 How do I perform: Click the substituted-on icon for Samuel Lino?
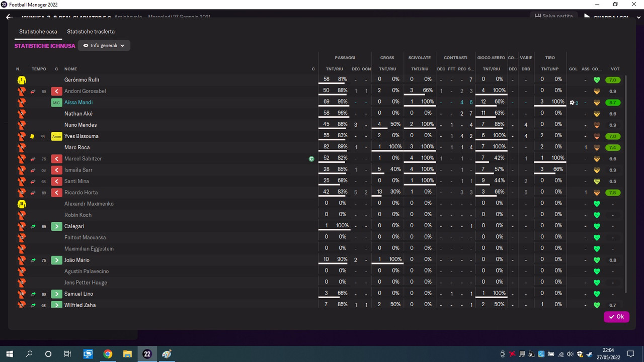click(57, 294)
